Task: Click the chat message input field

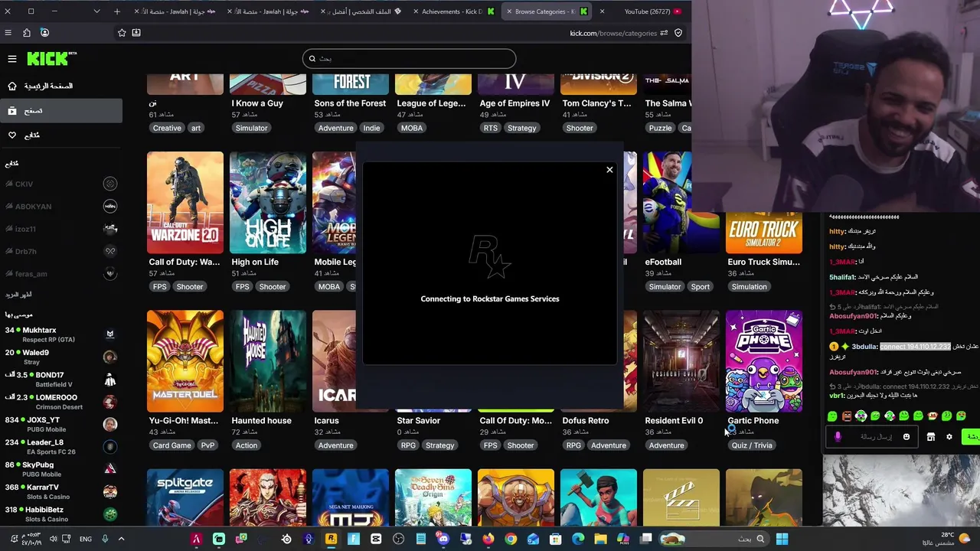Action: (873, 437)
